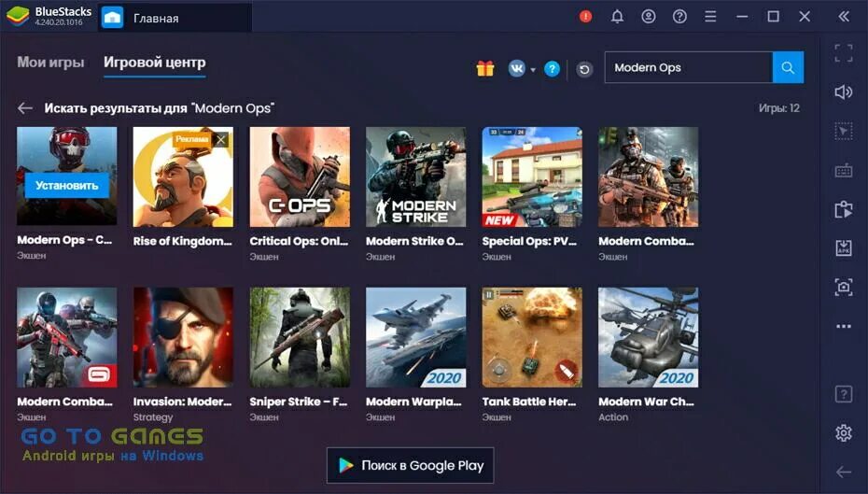Screen dimensions: 868x494
Task: Click the 'Sniper Strike – F...' title
Action: point(299,402)
